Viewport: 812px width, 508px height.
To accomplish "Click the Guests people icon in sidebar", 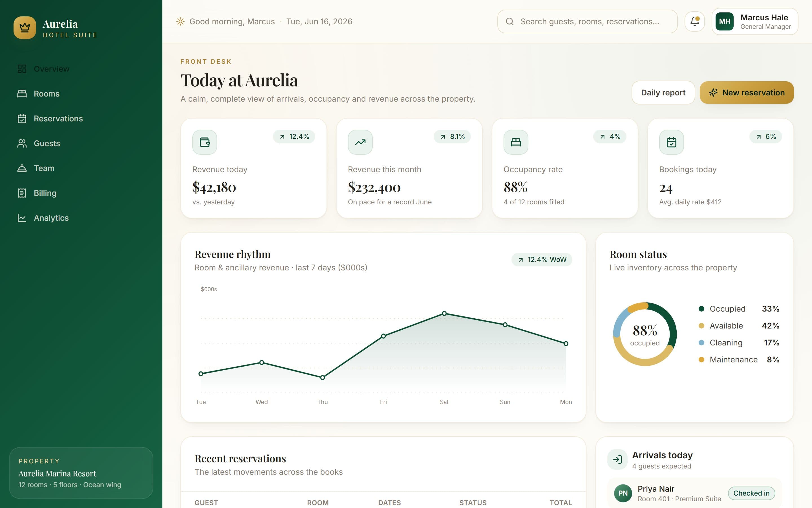I will [22, 143].
